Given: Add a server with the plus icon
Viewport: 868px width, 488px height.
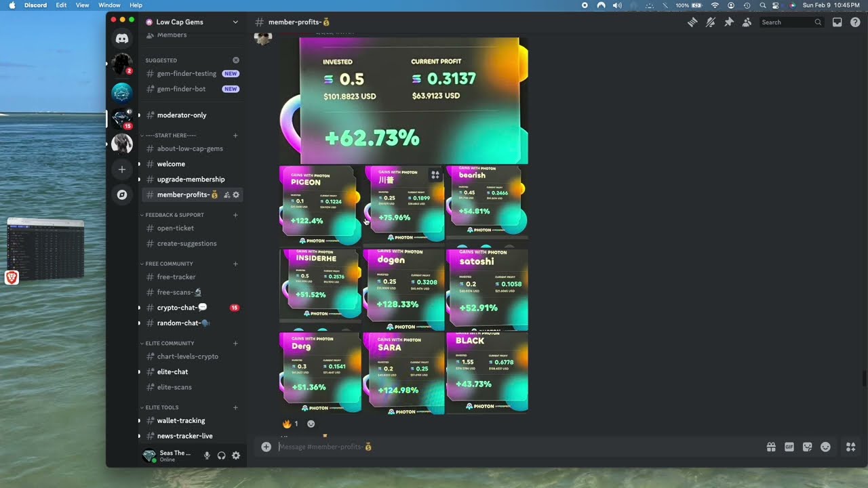Looking at the screenshot, I should 122,169.
